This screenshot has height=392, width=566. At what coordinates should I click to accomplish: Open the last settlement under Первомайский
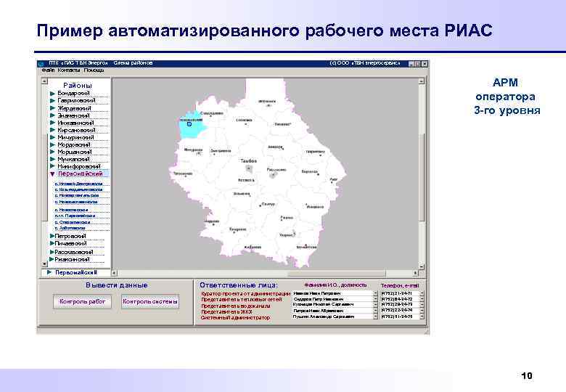70,228
